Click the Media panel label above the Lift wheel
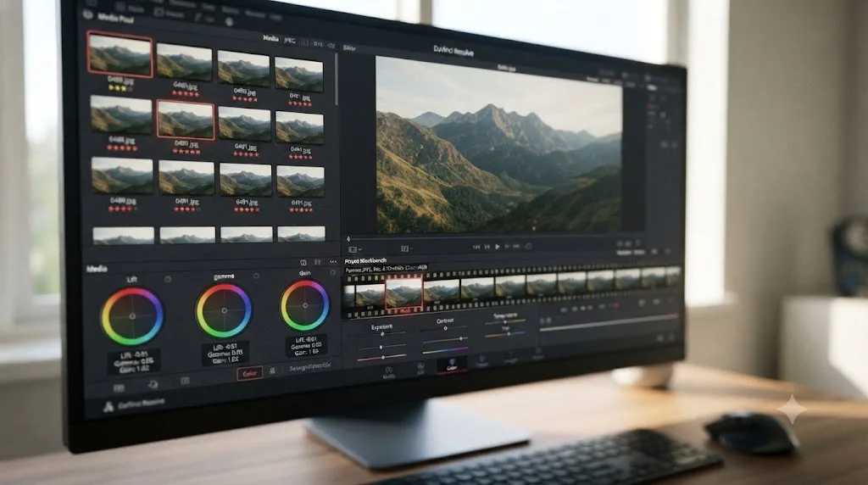This screenshot has width=868, height=485. click(x=97, y=269)
